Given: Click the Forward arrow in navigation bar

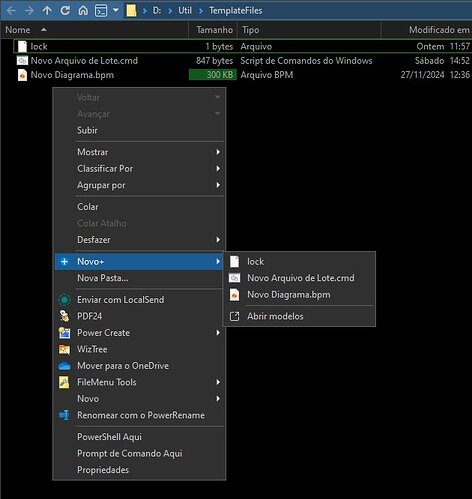Looking at the screenshot, I should tap(29, 11).
